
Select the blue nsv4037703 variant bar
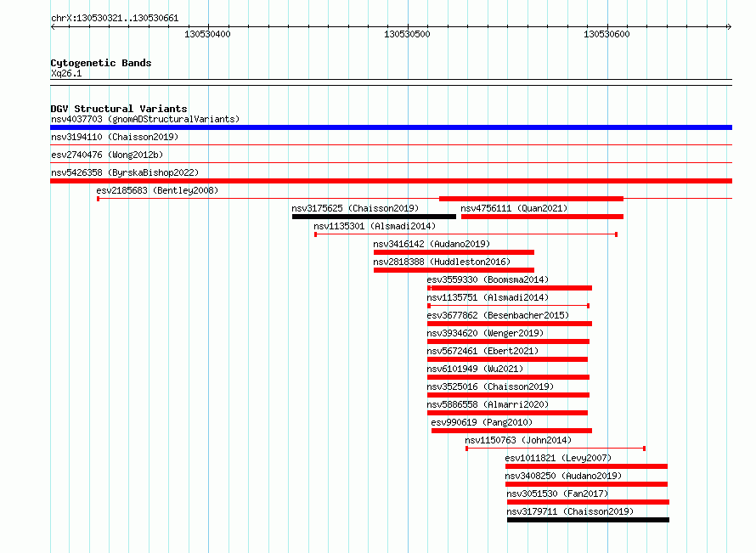tap(391, 127)
